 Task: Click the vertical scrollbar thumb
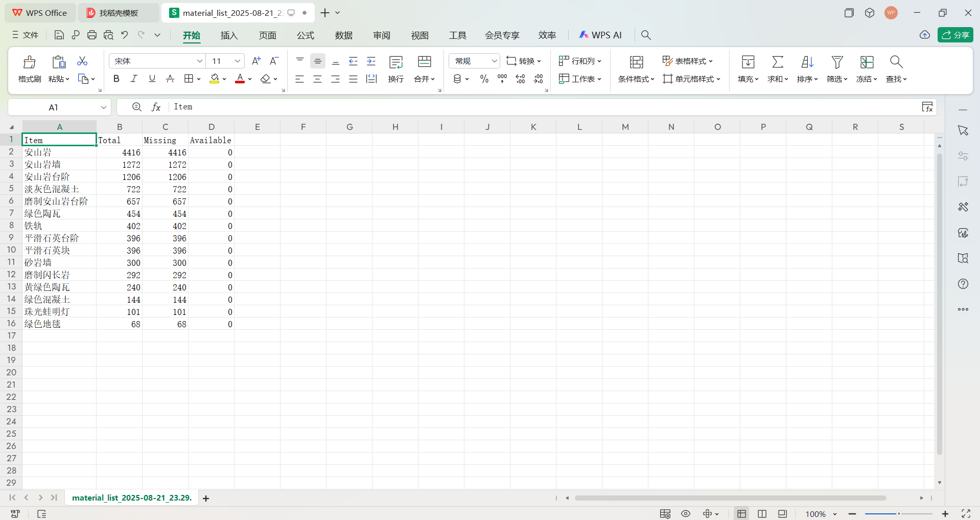[x=939, y=304]
